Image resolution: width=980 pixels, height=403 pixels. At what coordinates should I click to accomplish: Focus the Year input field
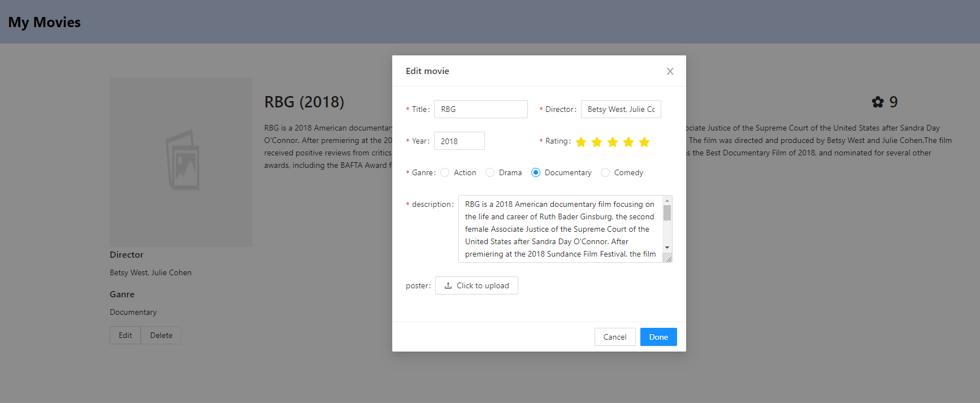459,141
